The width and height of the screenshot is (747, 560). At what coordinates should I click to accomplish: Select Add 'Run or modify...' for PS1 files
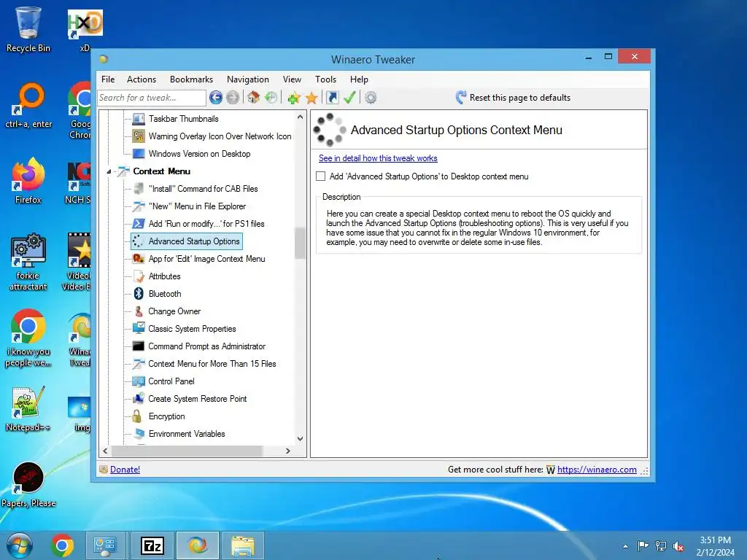pyautogui.click(x=206, y=224)
